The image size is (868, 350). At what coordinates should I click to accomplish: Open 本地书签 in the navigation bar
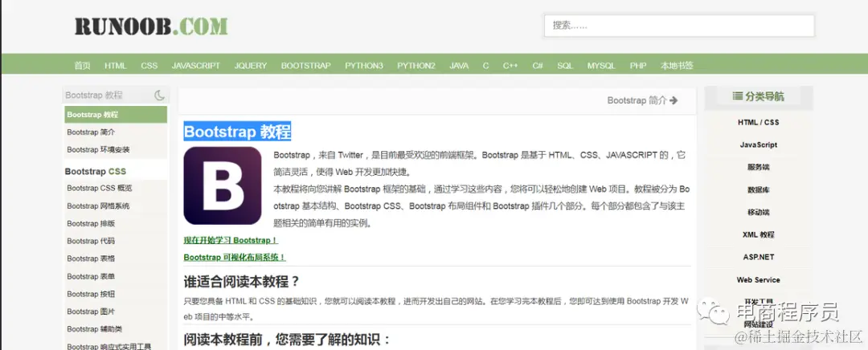(x=677, y=65)
